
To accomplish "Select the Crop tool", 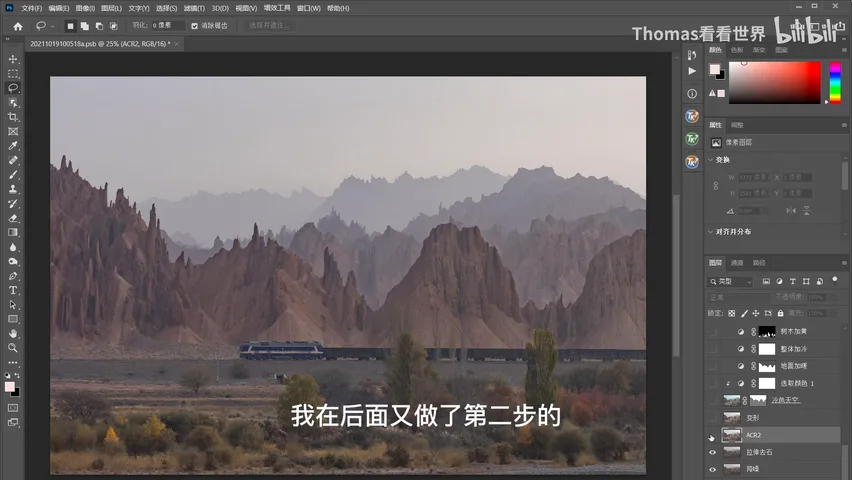I will click(13, 117).
